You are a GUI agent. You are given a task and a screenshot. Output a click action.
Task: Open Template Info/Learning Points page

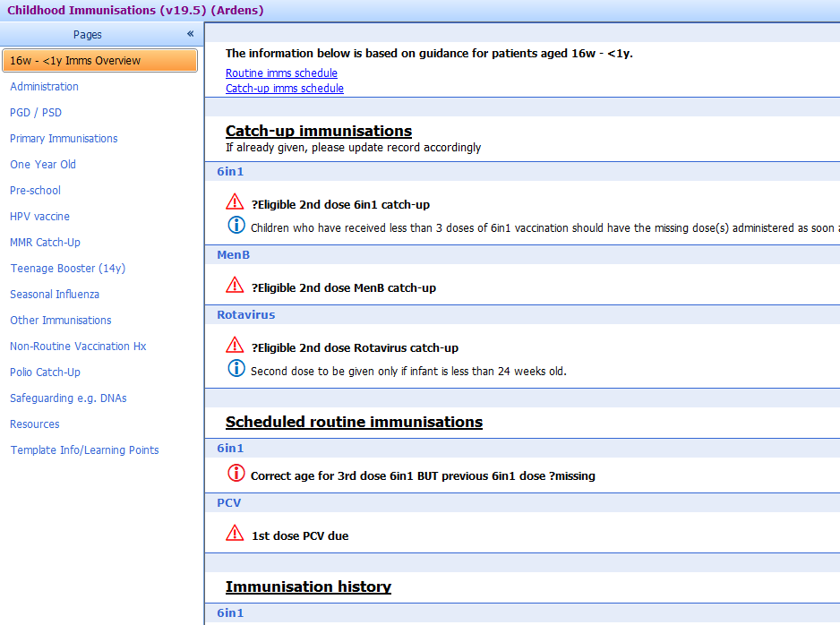click(85, 449)
